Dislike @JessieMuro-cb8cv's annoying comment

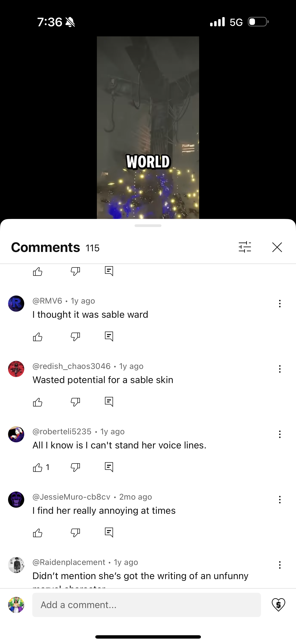point(75,533)
